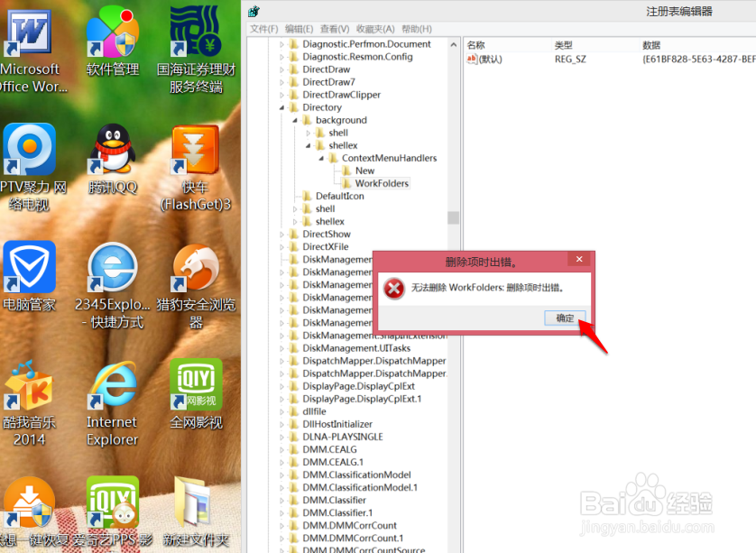The width and height of the screenshot is (756, 553).
Task: Expand the DMM.Classifier node
Action: pos(282,501)
